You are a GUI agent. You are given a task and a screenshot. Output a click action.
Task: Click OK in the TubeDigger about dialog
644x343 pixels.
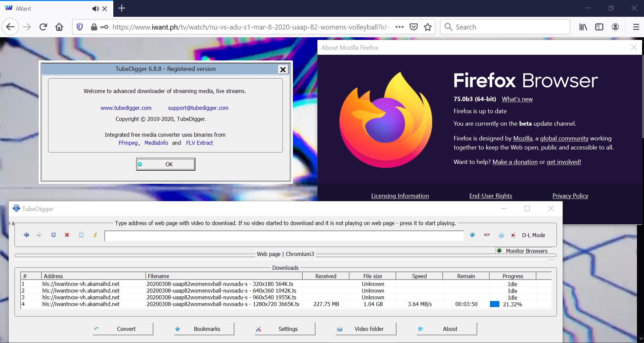(x=166, y=164)
